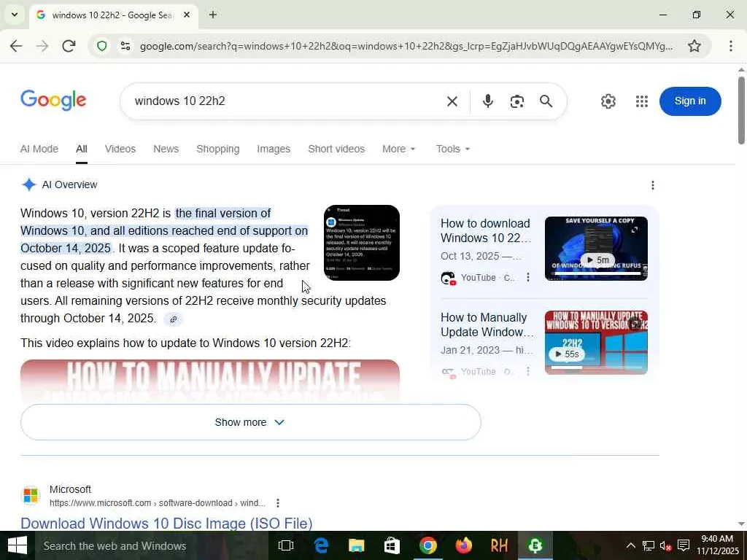747x560 pixels.
Task: Expand the More search filters dropdown
Action: 399,149
